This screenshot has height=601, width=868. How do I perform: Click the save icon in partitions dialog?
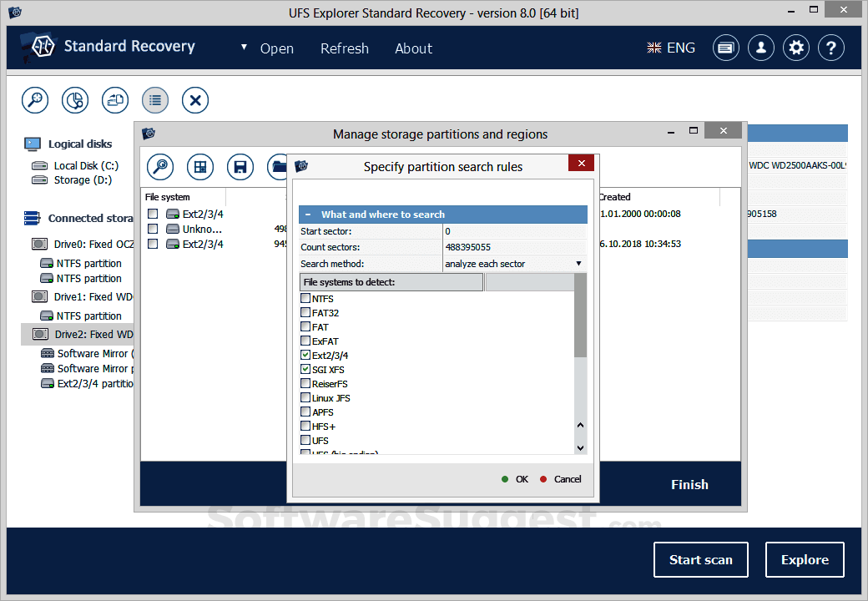[x=240, y=167]
